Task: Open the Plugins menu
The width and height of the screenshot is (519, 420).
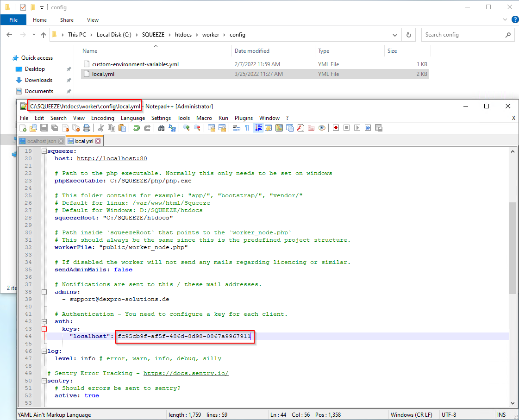Action: pos(244,118)
